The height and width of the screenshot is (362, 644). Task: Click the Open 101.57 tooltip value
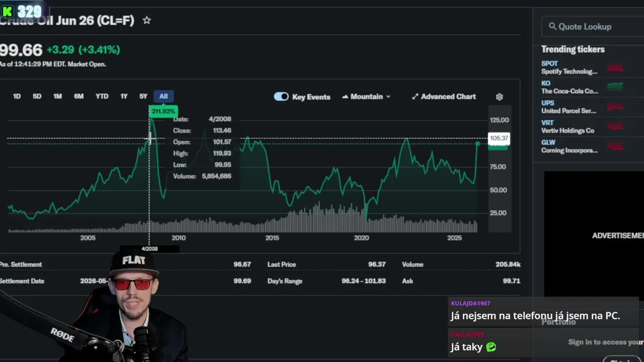222,142
